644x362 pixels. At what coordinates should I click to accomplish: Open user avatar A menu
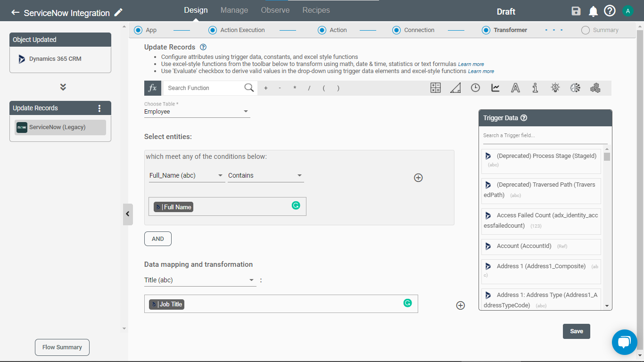click(x=627, y=11)
